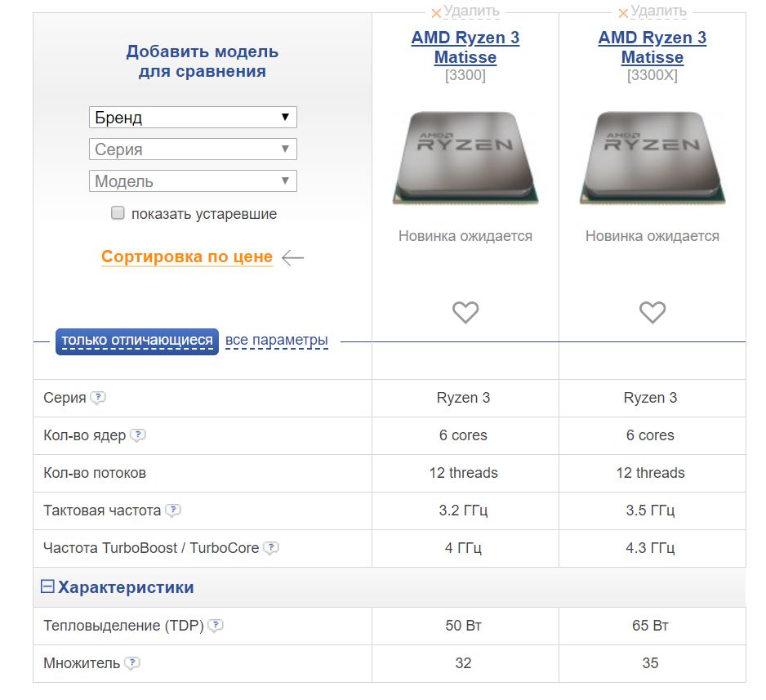Open the Бренд dropdown
Image resolution: width=766 pixels, height=700 pixels.
coord(192,117)
